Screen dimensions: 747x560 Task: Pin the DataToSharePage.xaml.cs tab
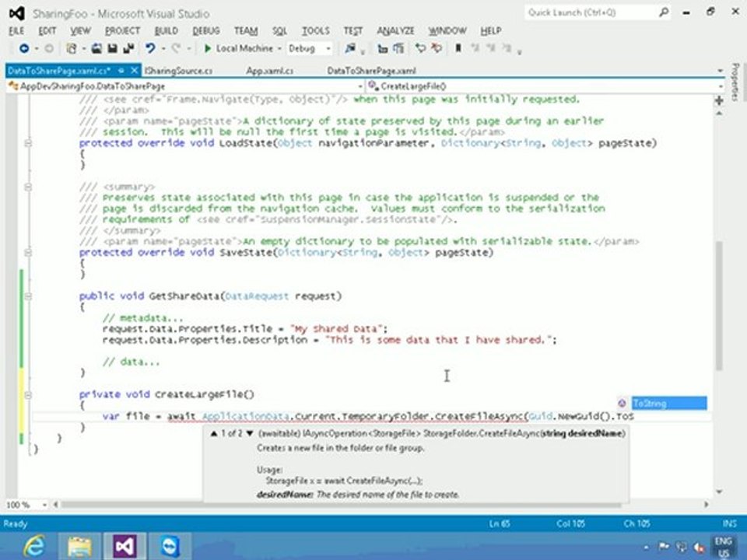[121, 71]
